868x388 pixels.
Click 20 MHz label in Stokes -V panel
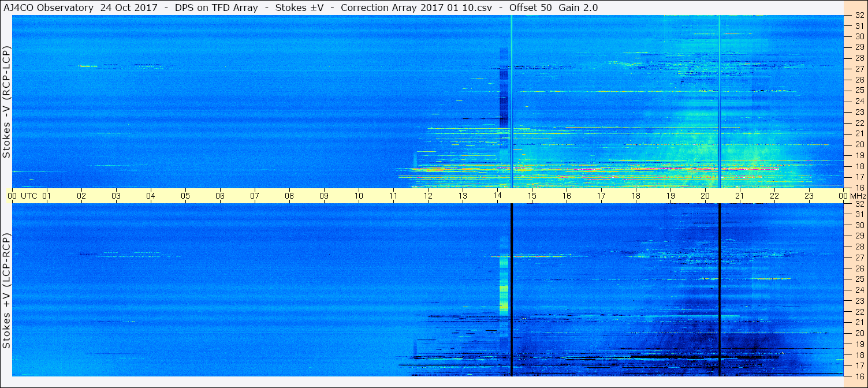tap(859, 144)
